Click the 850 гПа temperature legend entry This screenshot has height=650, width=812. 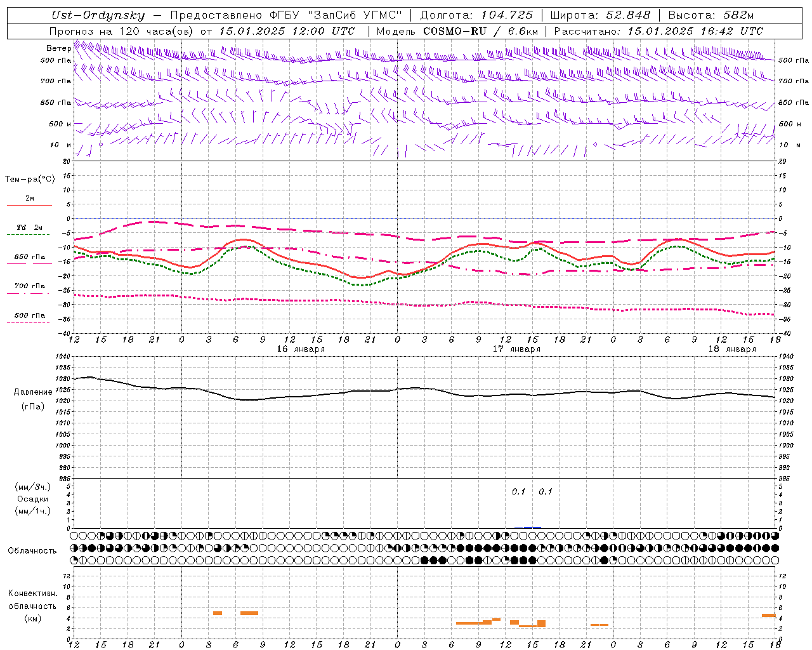(x=30, y=257)
